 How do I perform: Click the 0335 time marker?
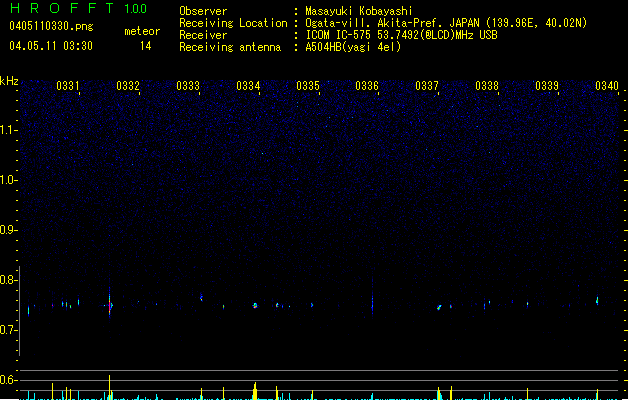click(308, 86)
